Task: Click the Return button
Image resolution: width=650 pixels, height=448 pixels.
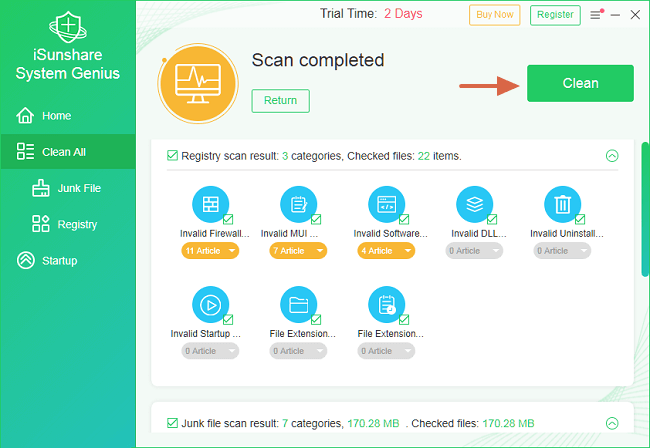Action: click(281, 101)
